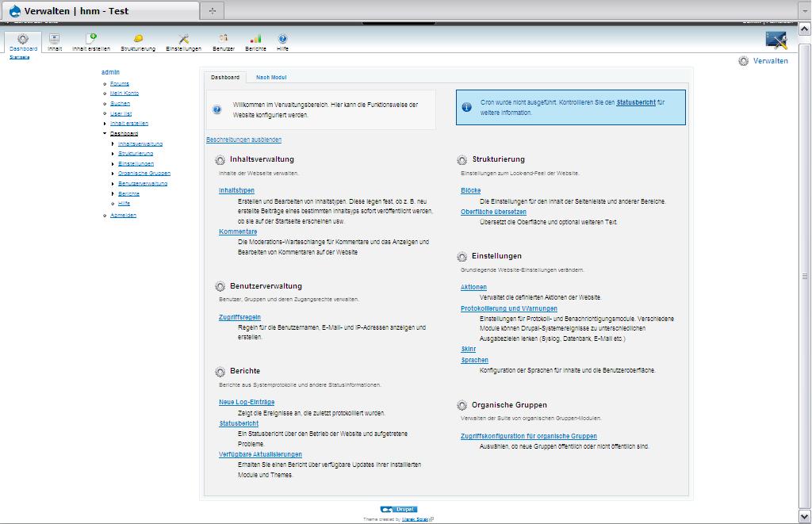Open Strukturierung via hard hat icon
The width and height of the screenshot is (812, 524).
click(x=138, y=38)
